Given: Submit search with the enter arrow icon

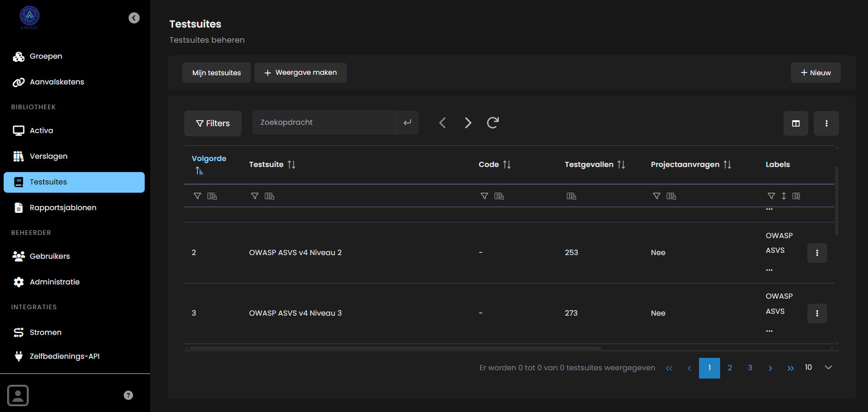Looking at the screenshot, I should (407, 122).
